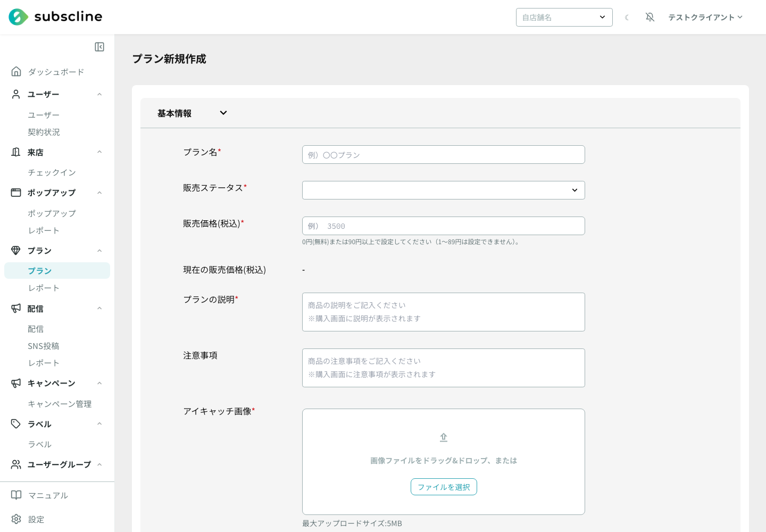Image resolution: width=766 pixels, height=532 pixels.
Task: Open the 販売ステータス dropdown
Action: coord(444,190)
